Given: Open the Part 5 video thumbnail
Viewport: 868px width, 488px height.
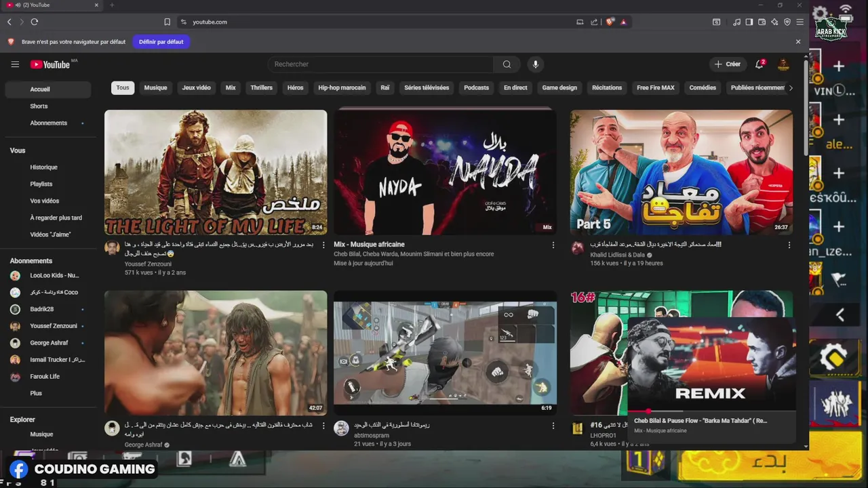Looking at the screenshot, I should (682, 172).
